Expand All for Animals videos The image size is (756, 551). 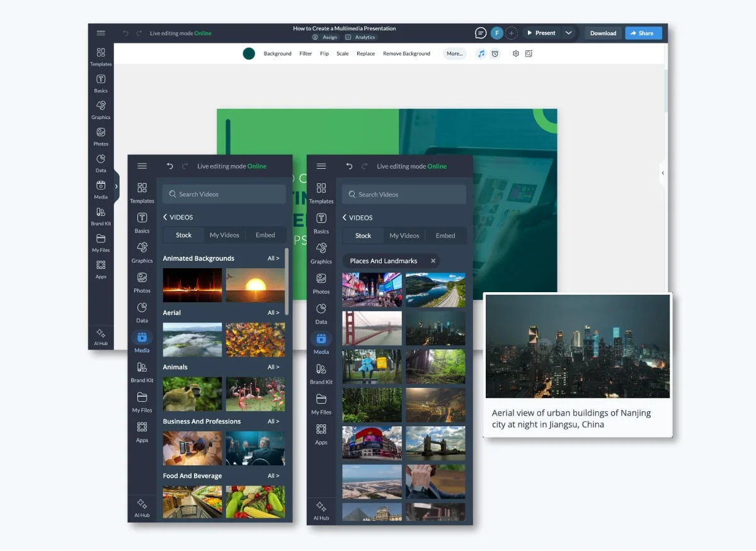[x=273, y=367]
